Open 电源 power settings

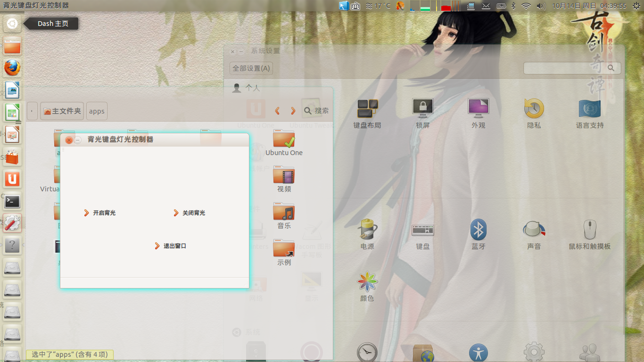367,235
